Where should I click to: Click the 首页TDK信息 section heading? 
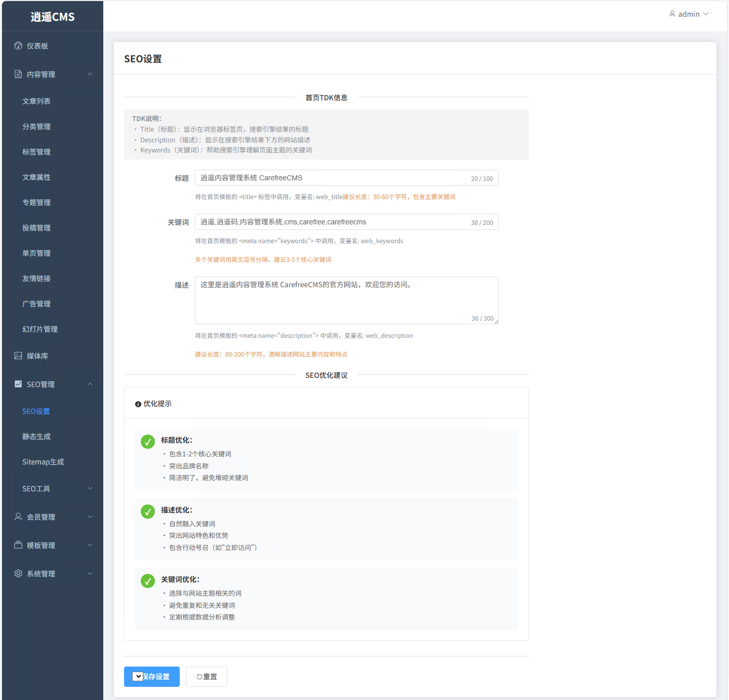coord(327,97)
